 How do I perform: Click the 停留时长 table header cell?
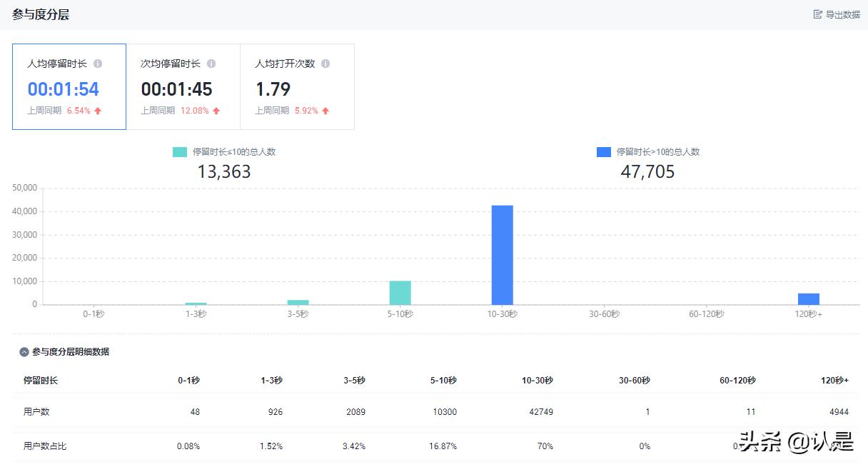[x=41, y=381]
